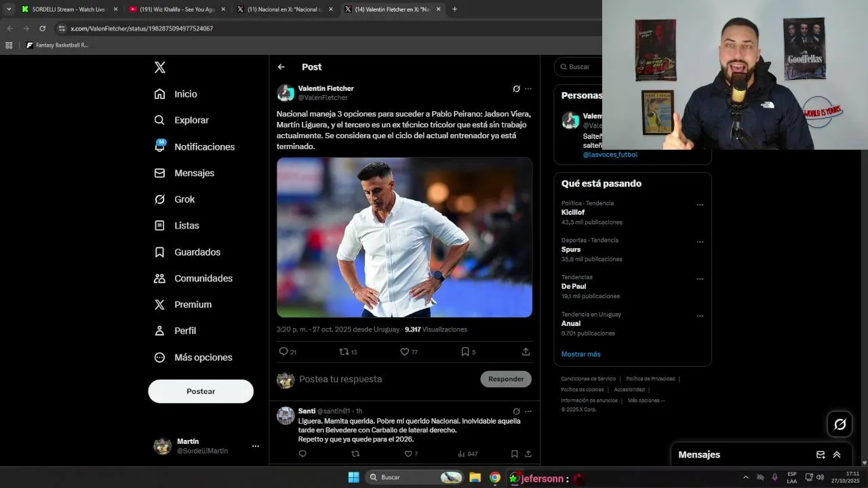868x488 pixels.
Task: Open the three-dot menu on Santi's reply
Action: coord(528,411)
